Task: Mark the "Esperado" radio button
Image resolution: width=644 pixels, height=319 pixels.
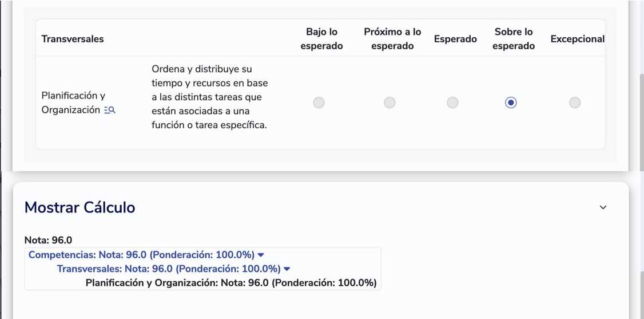Action: click(452, 103)
